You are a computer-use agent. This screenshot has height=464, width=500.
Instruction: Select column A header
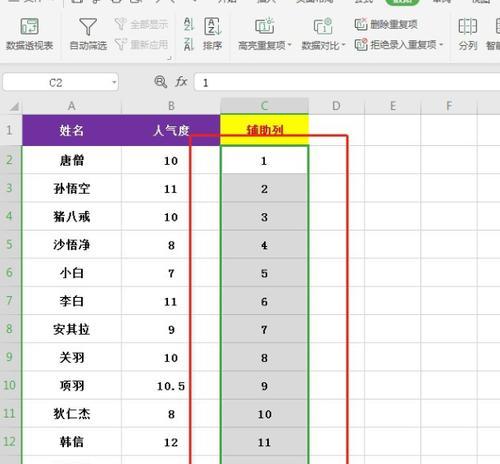[x=72, y=106]
